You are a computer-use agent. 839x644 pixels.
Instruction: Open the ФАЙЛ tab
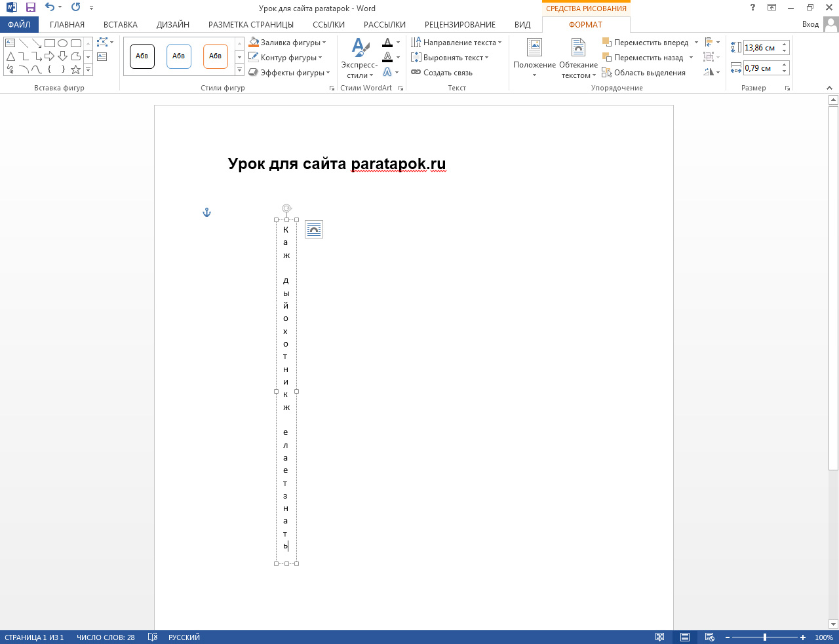click(19, 25)
